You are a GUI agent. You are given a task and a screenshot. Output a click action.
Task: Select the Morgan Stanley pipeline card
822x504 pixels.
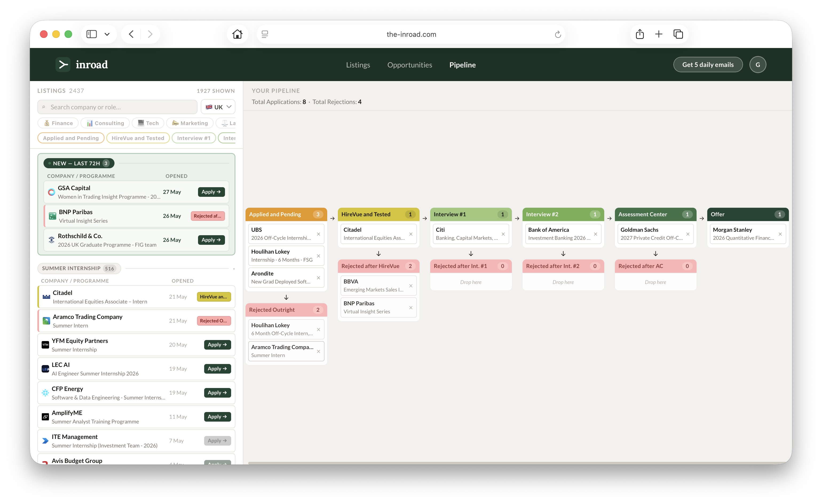748,234
